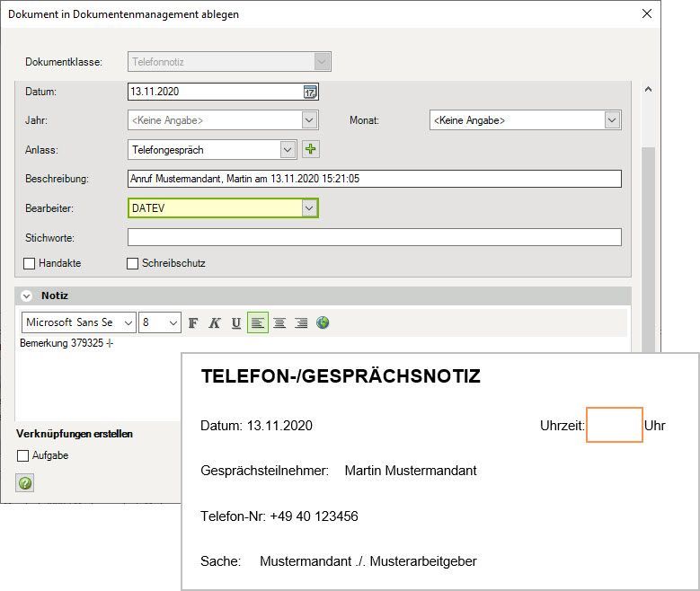The width and height of the screenshot is (700, 591).
Task: Align note text to the left
Action: pos(258,323)
